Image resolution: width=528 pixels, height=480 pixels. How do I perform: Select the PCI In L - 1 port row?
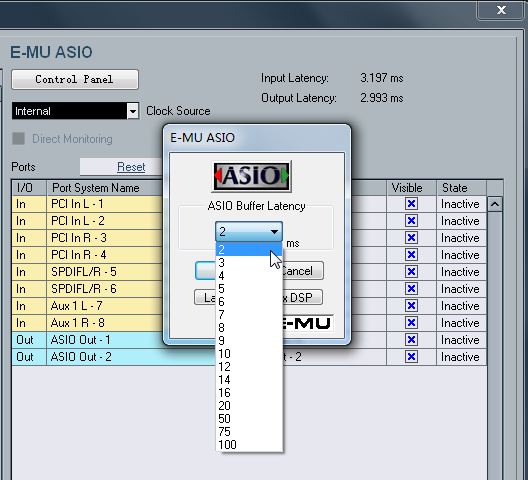coord(249,204)
